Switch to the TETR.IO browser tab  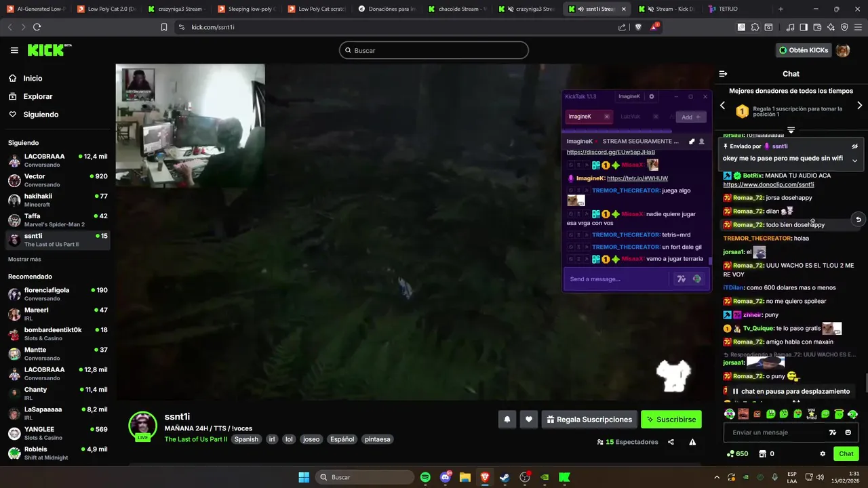point(728,9)
